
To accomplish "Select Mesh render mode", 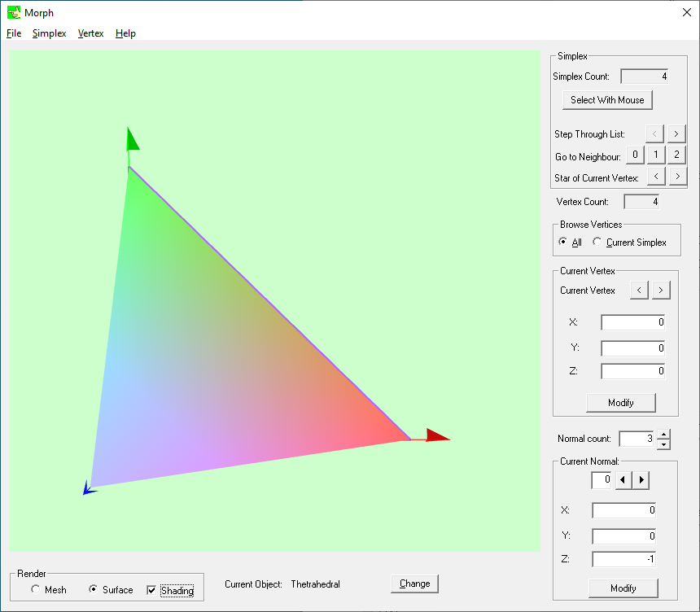I will click(35, 590).
